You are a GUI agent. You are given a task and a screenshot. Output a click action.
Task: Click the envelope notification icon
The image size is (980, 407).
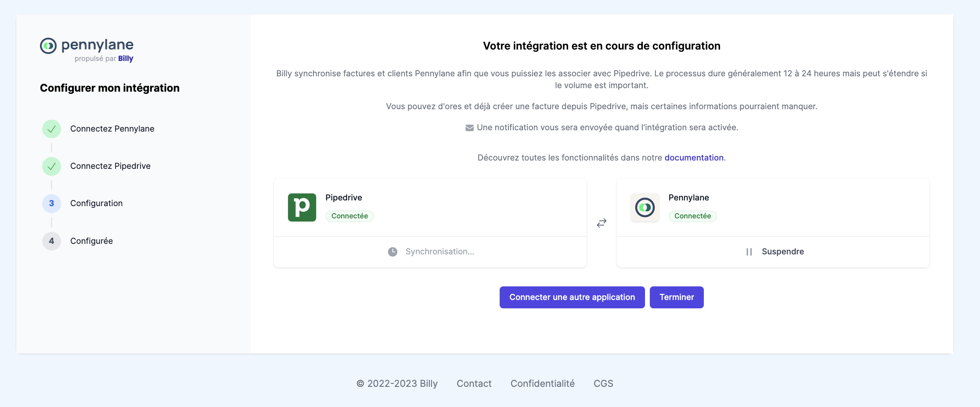coord(469,128)
